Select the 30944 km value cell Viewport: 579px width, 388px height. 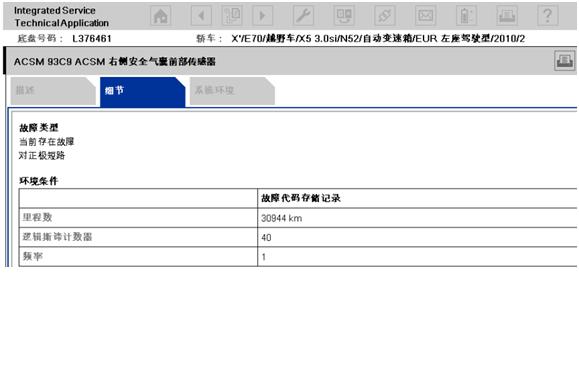point(417,218)
